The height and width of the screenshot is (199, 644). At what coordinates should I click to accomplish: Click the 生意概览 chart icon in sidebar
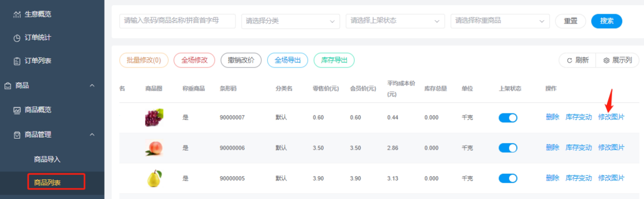[x=17, y=15]
